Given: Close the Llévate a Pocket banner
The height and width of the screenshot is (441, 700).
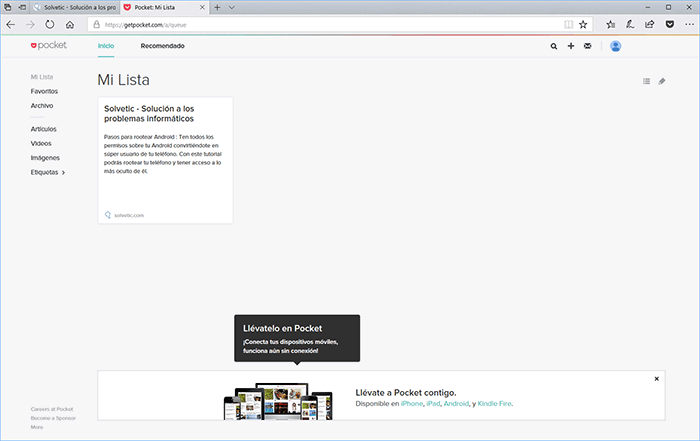Looking at the screenshot, I should [657, 379].
